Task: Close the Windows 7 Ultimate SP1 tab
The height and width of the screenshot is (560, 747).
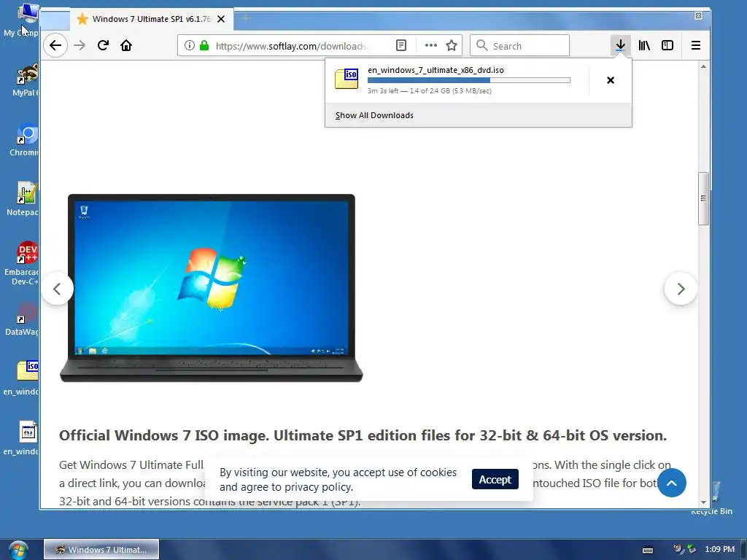Action: coord(221,19)
